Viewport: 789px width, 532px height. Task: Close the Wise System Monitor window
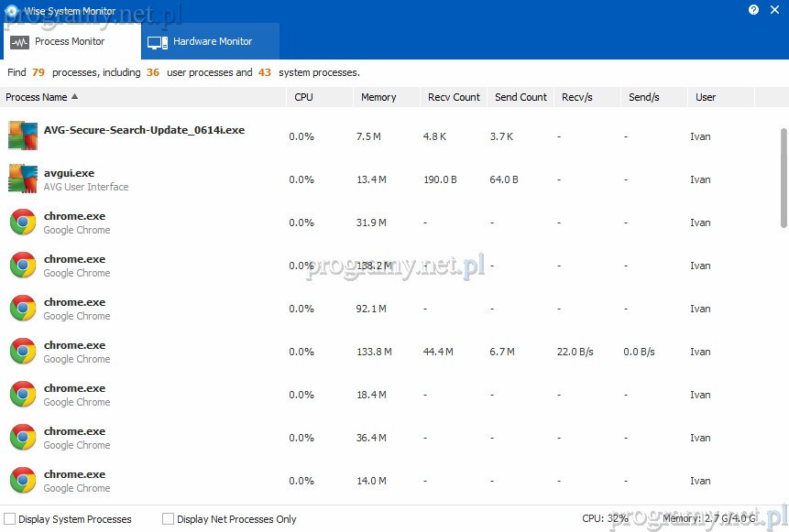point(774,9)
